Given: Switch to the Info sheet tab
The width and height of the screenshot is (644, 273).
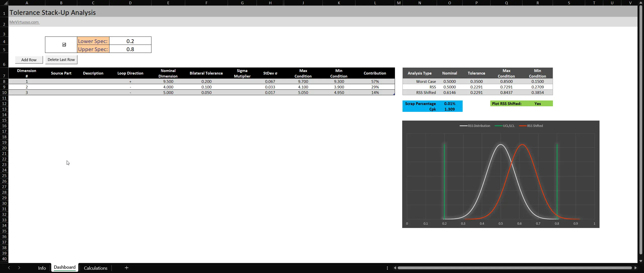Looking at the screenshot, I should pyautogui.click(x=42, y=268).
